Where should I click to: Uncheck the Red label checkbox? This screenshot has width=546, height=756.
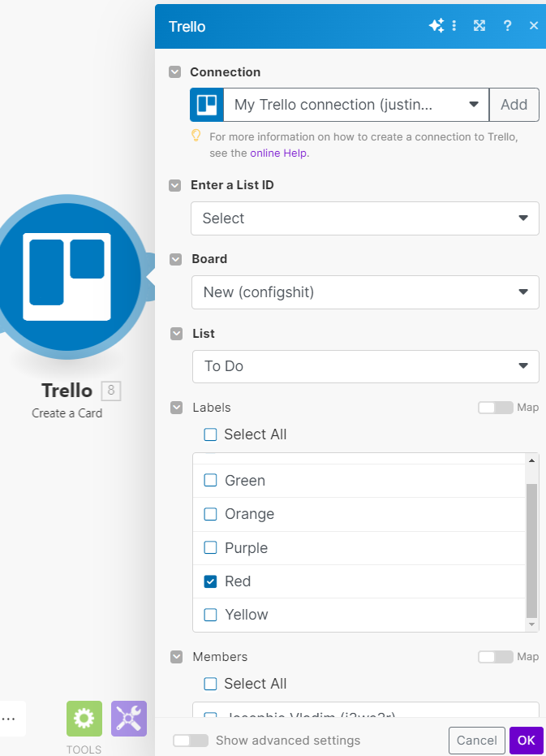pyautogui.click(x=211, y=581)
